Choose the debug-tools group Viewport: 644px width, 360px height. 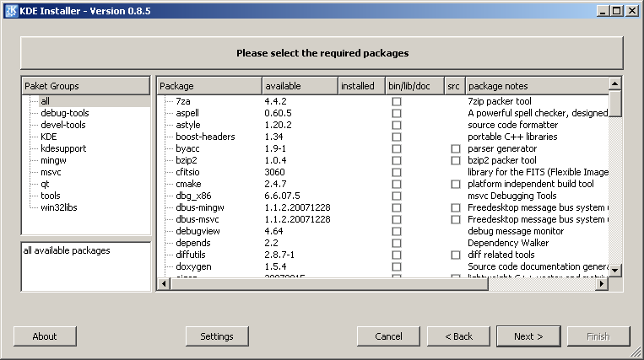[x=65, y=113]
